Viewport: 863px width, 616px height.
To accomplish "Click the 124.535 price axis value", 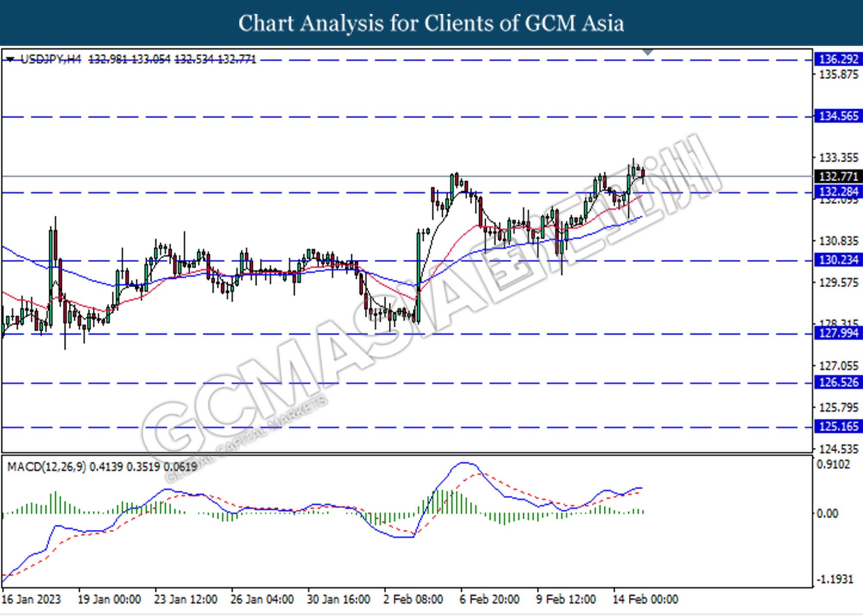I will pyautogui.click(x=838, y=449).
